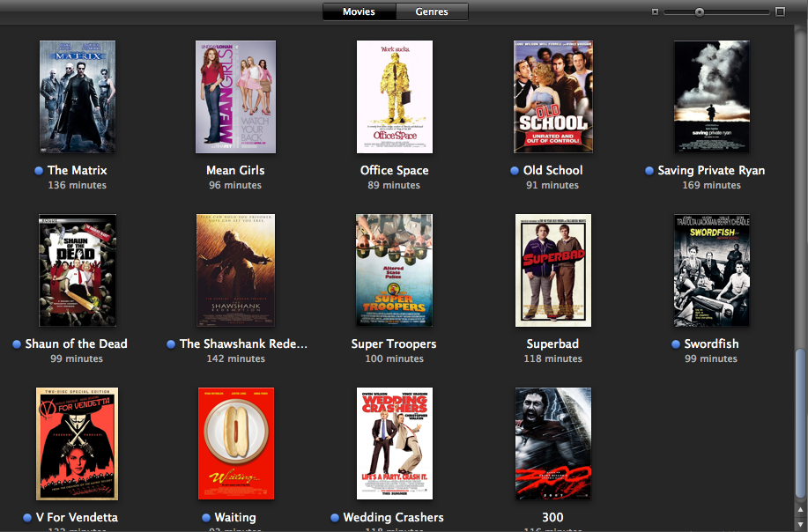Click the title text 'Superbad'

pos(552,344)
